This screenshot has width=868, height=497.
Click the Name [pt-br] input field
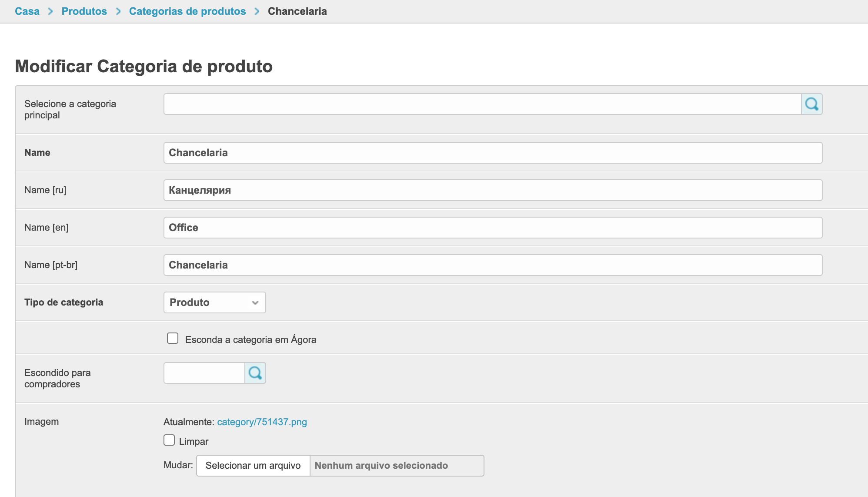(x=492, y=265)
